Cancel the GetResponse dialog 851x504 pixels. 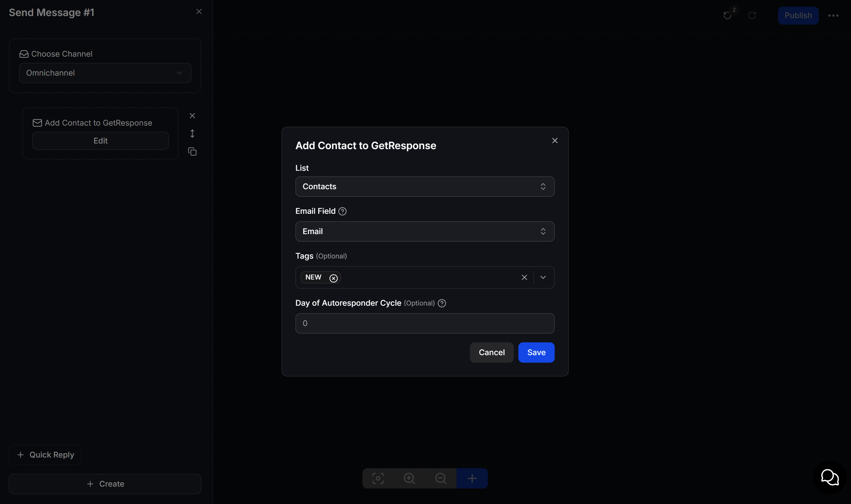[491, 352]
